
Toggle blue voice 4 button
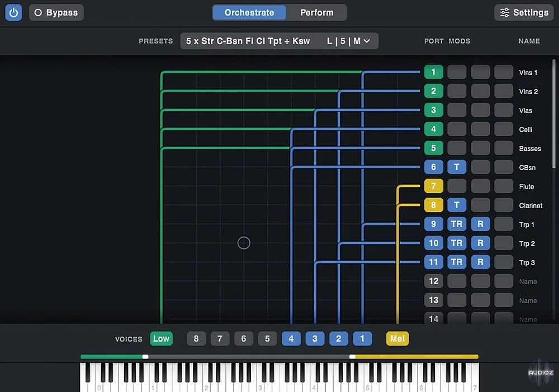291,338
